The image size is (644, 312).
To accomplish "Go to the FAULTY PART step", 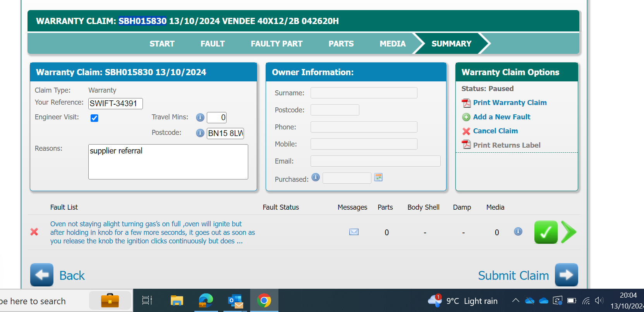I will (x=276, y=44).
